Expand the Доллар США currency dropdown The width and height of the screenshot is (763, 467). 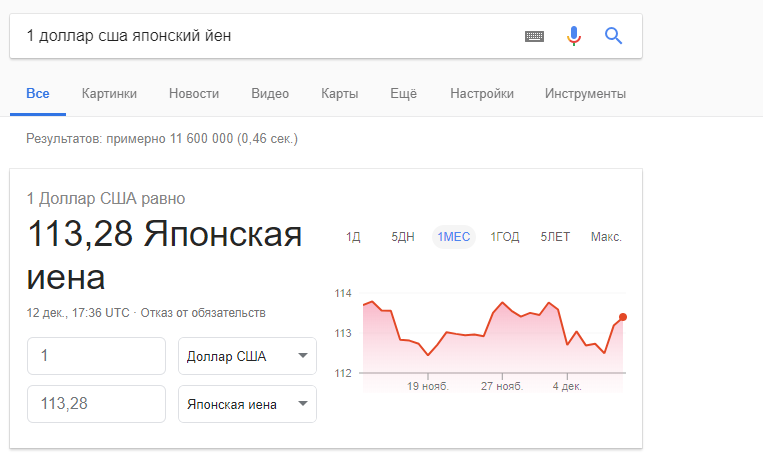click(x=247, y=357)
